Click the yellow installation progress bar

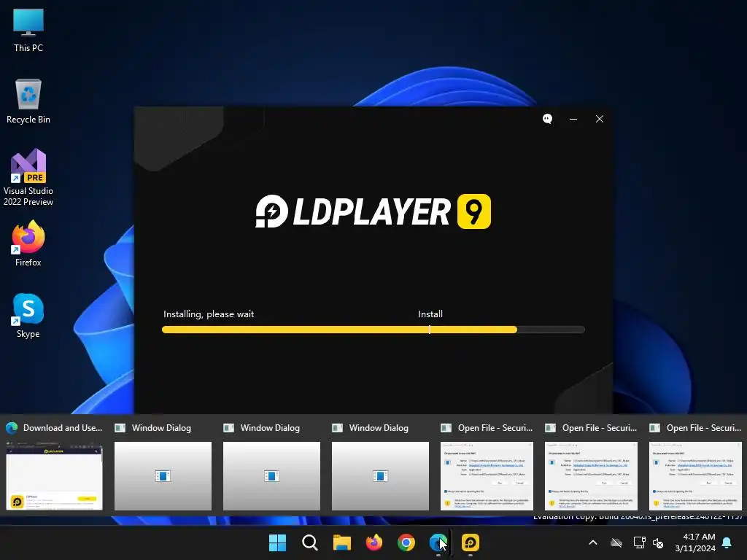click(x=373, y=330)
